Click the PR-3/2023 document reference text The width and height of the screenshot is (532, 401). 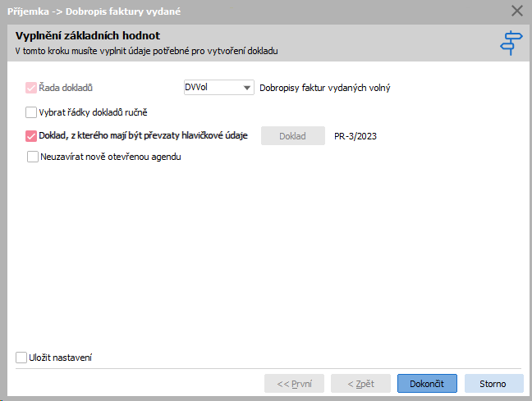[x=355, y=136]
